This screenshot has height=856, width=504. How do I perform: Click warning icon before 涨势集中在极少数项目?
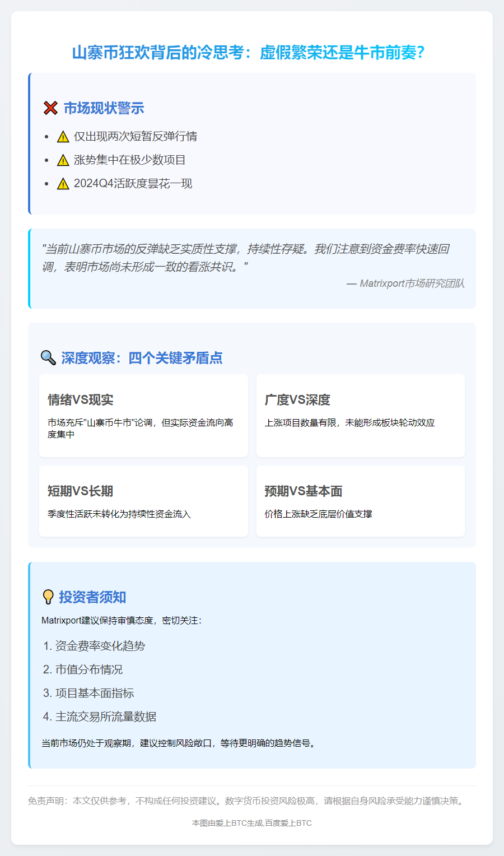[63, 160]
